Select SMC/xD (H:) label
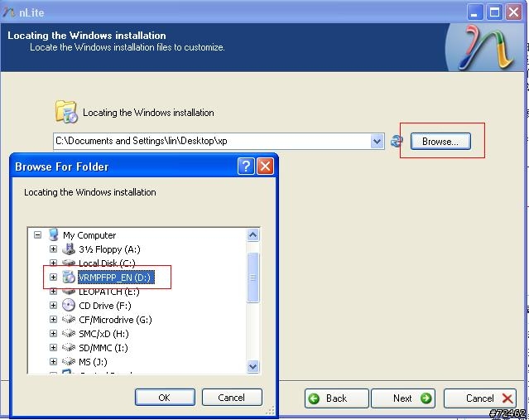 (103, 334)
